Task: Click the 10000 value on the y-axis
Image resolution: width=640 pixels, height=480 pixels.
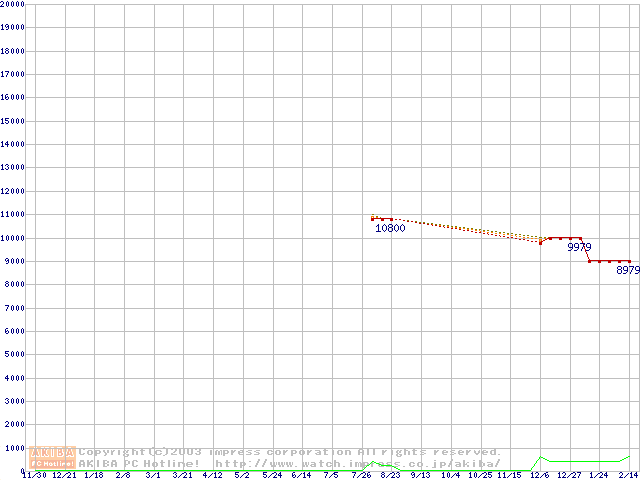Action: click(x=13, y=238)
